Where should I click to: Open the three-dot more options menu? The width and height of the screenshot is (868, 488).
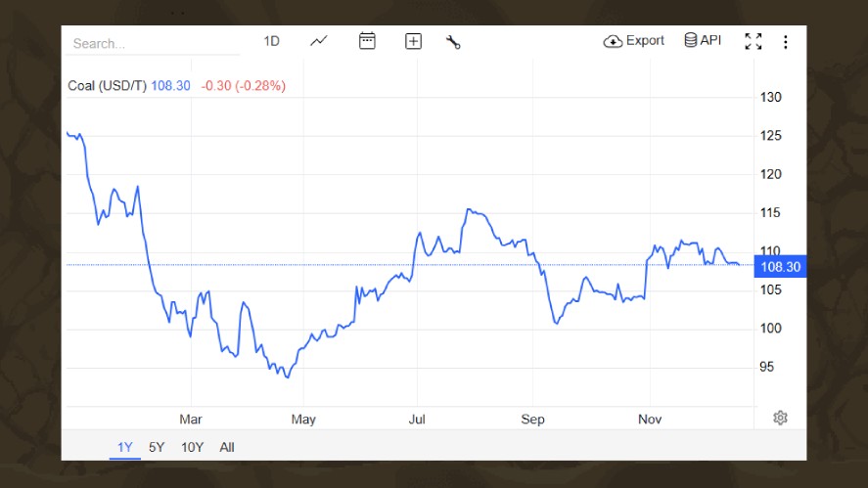(785, 42)
